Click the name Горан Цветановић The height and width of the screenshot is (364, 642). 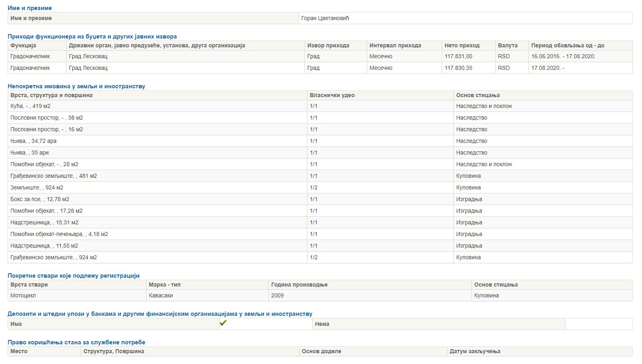tap(325, 18)
